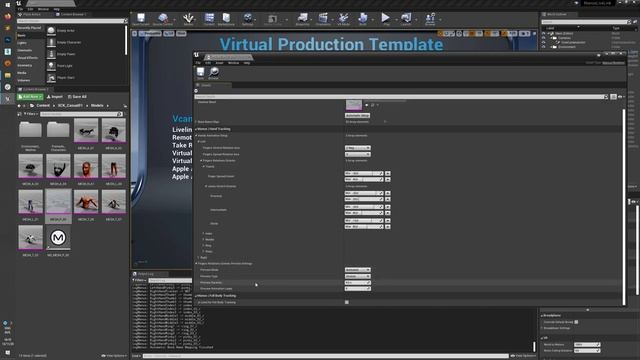
Task: Open the Preview Mode dropdown
Action: click(x=358, y=270)
